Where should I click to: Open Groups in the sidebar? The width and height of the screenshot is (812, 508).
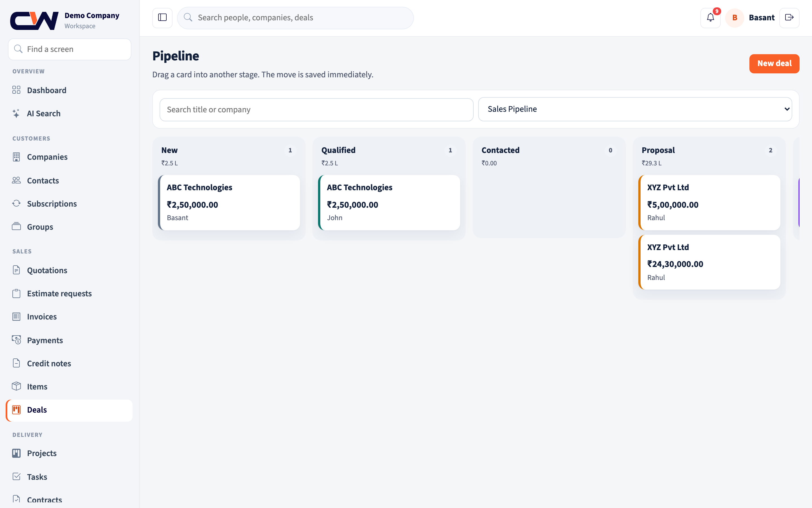[x=69, y=227]
